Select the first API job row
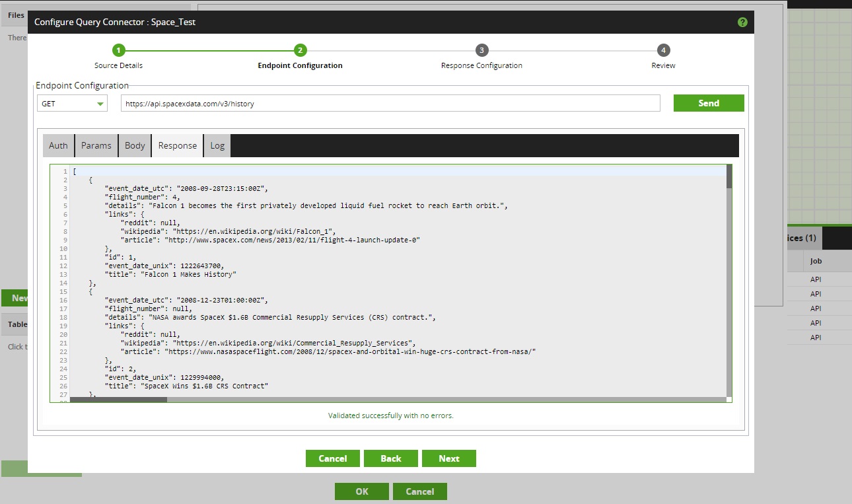852x504 pixels. click(x=815, y=279)
